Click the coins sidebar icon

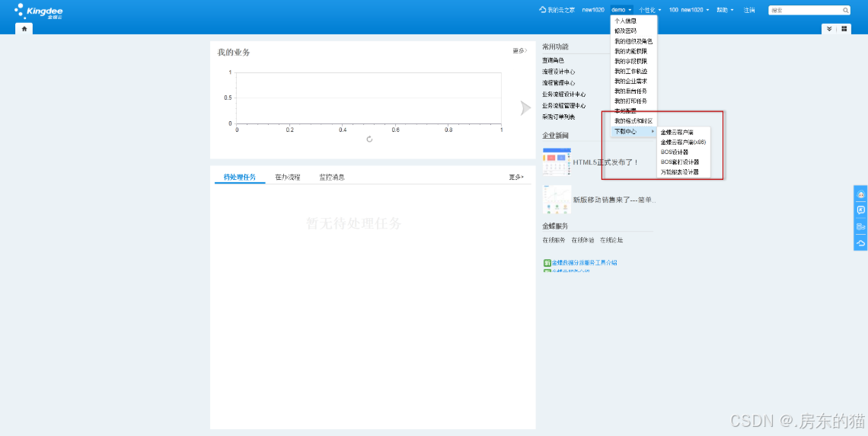pyautogui.click(x=861, y=226)
